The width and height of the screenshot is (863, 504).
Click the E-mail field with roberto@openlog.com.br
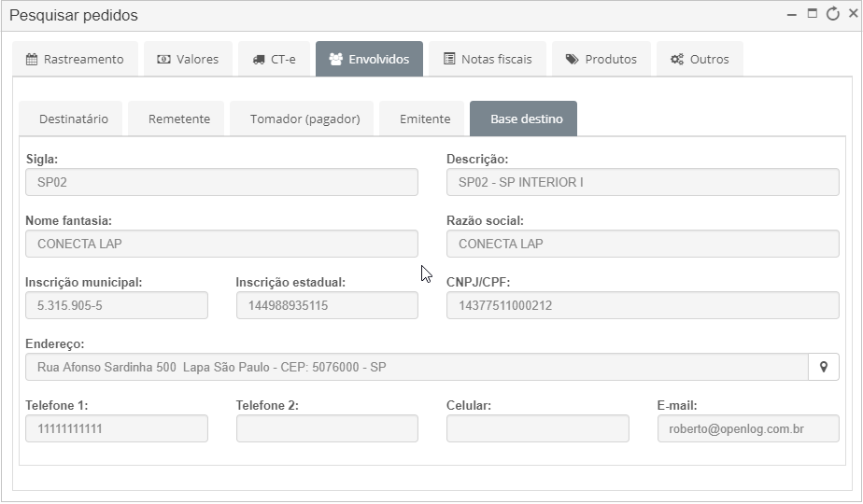coord(748,428)
